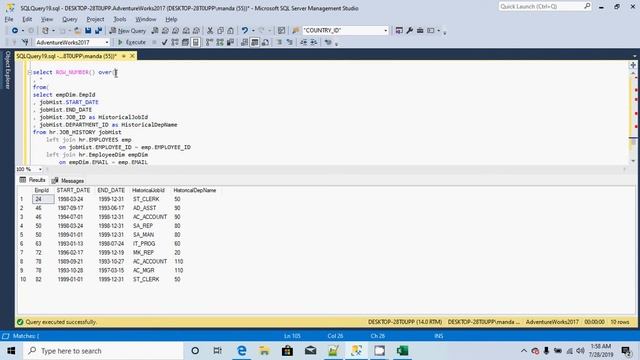Click the Parse checkmark icon

[164, 42]
